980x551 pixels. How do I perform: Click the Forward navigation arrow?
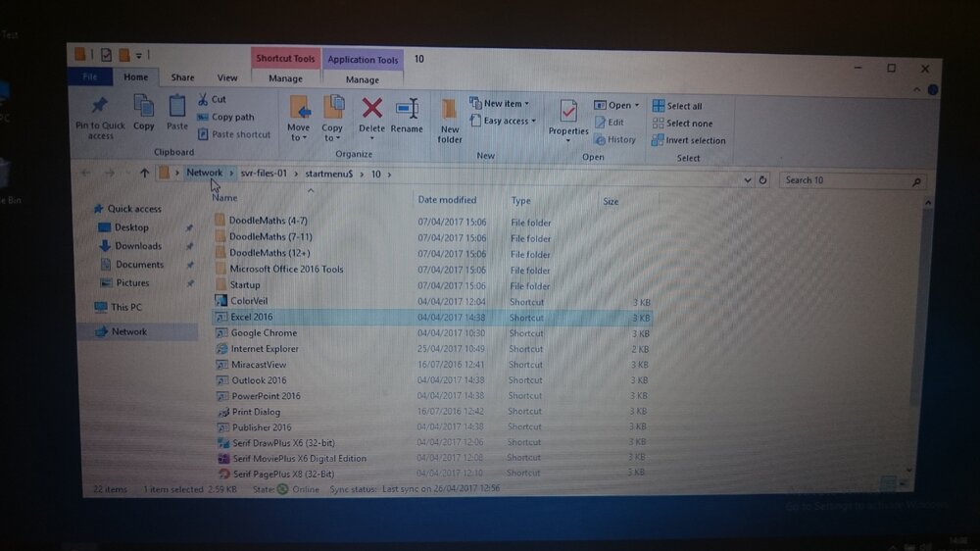click(x=110, y=173)
